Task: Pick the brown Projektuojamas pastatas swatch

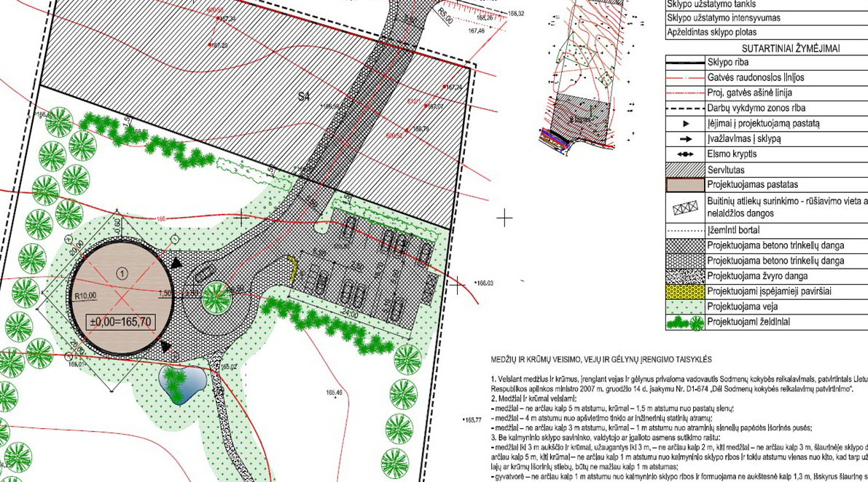Action: pos(685,186)
